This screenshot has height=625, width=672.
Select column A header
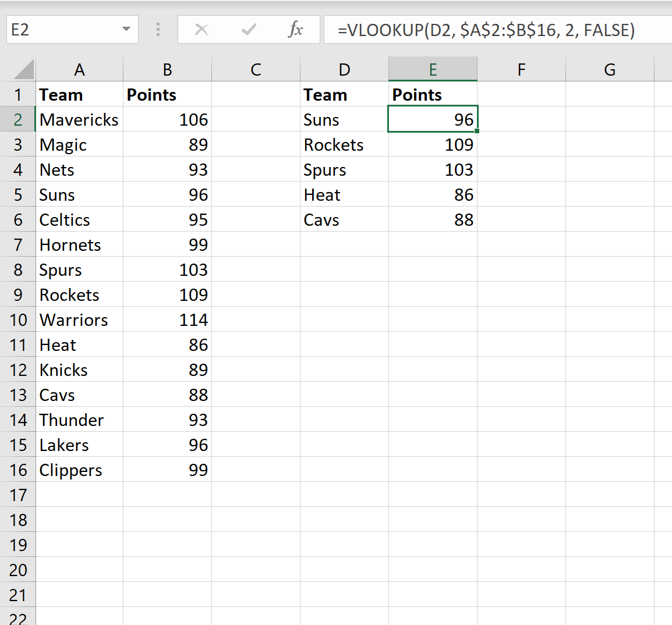pos(79,70)
